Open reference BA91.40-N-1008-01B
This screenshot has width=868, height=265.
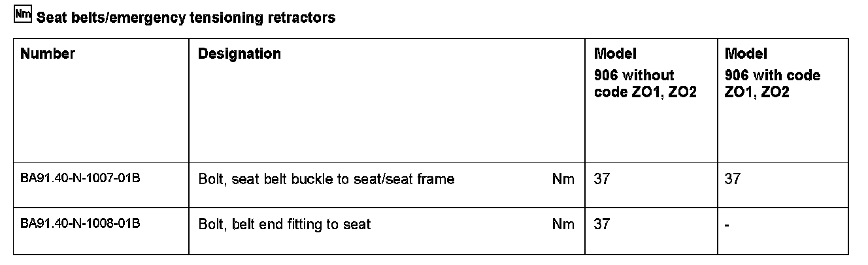tap(80, 224)
